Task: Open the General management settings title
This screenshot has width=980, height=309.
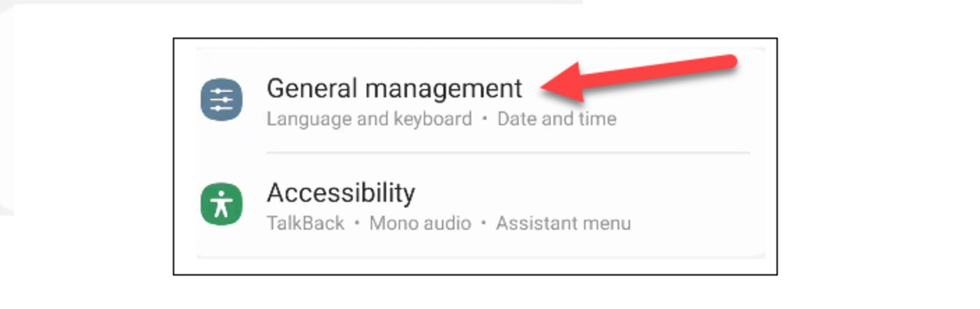Action: tap(394, 89)
